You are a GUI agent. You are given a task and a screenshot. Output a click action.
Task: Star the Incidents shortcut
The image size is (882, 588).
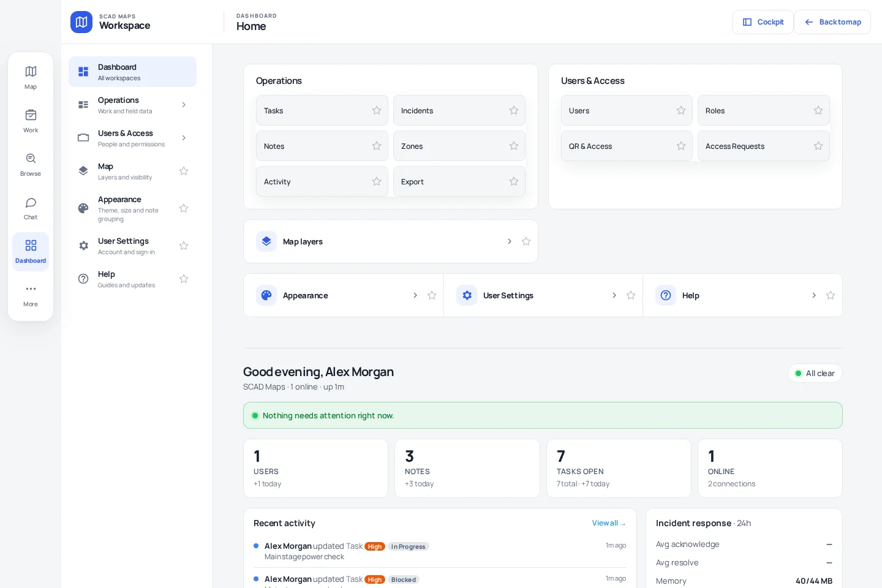(514, 110)
